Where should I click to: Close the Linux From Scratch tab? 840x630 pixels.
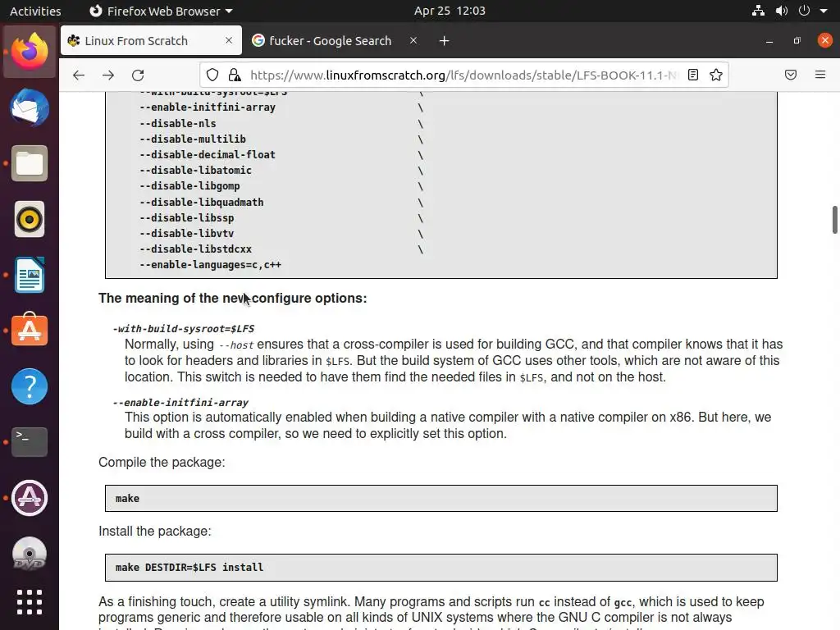[229, 40]
